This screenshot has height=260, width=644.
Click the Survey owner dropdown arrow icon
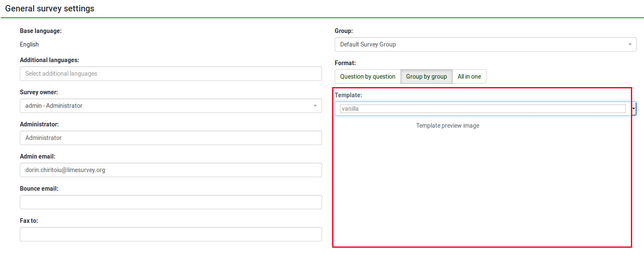315,106
